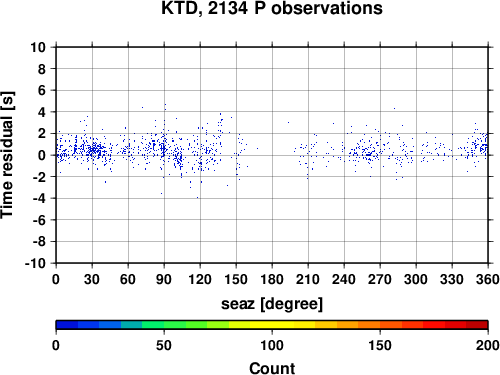The width and height of the screenshot is (500, 375).
Task: Click the x-axis tick label 90
Action: coord(164,279)
